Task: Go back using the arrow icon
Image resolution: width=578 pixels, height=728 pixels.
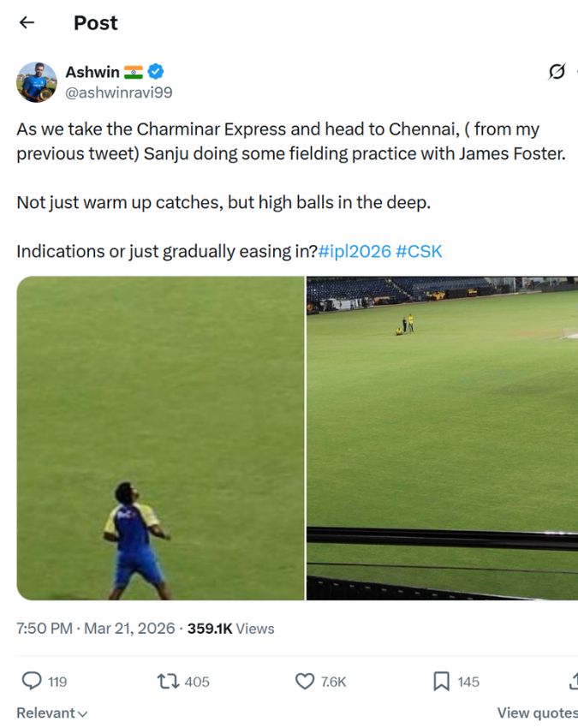Action: pos(27,23)
